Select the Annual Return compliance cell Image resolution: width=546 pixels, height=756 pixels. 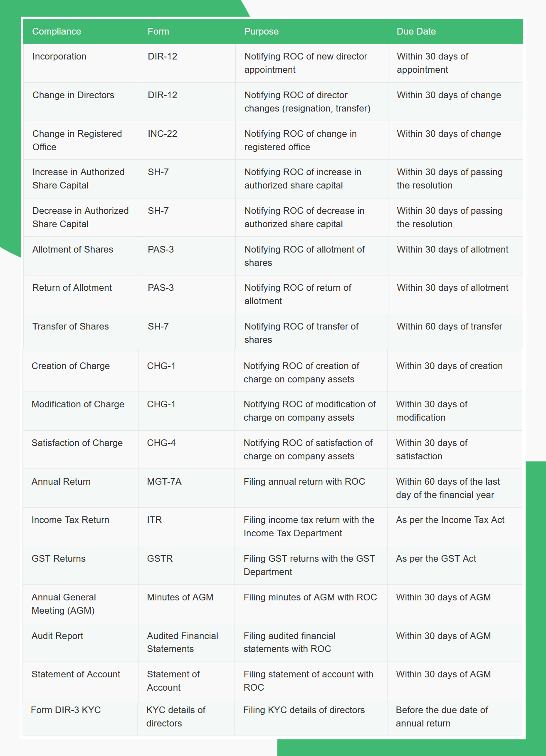[x=61, y=482]
